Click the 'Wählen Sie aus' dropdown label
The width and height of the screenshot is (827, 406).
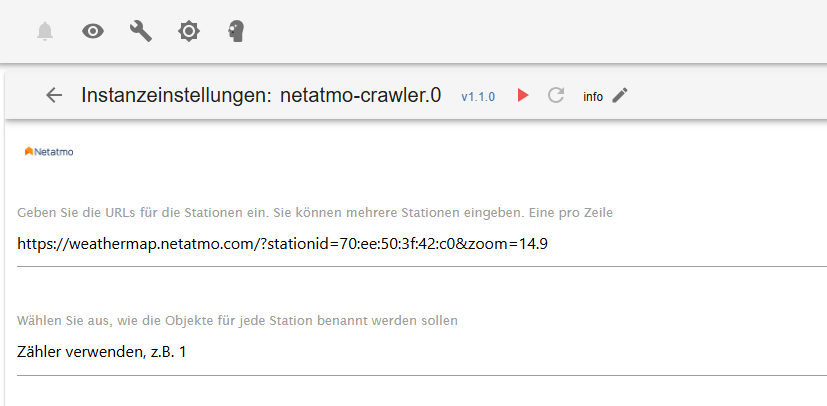pyautogui.click(x=237, y=321)
